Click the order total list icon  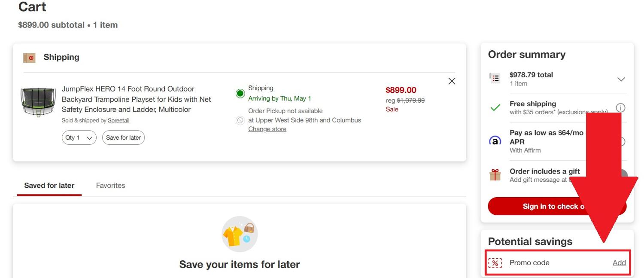pyautogui.click(x=495, y=78)
